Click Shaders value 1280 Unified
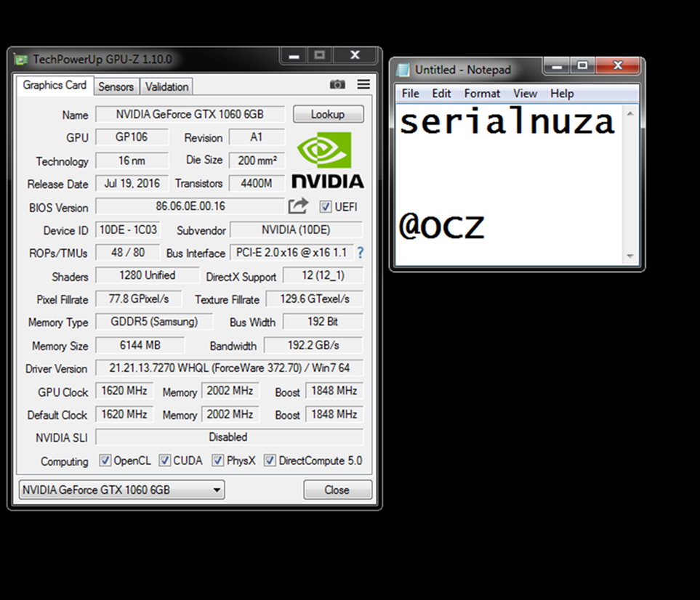The width and height of the screenshot is (700, 600). click(x=148, y=275)
